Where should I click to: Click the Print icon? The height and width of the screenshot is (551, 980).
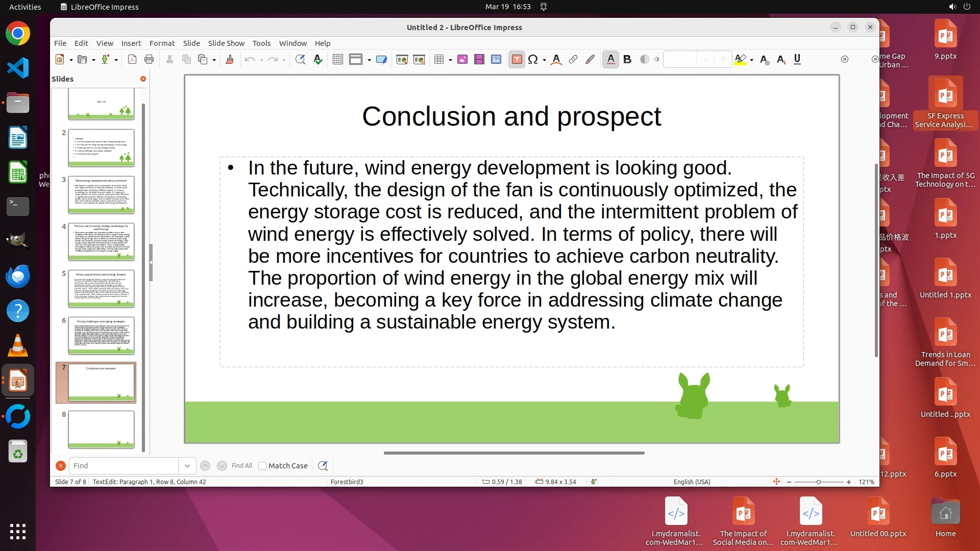coord(149,60)
